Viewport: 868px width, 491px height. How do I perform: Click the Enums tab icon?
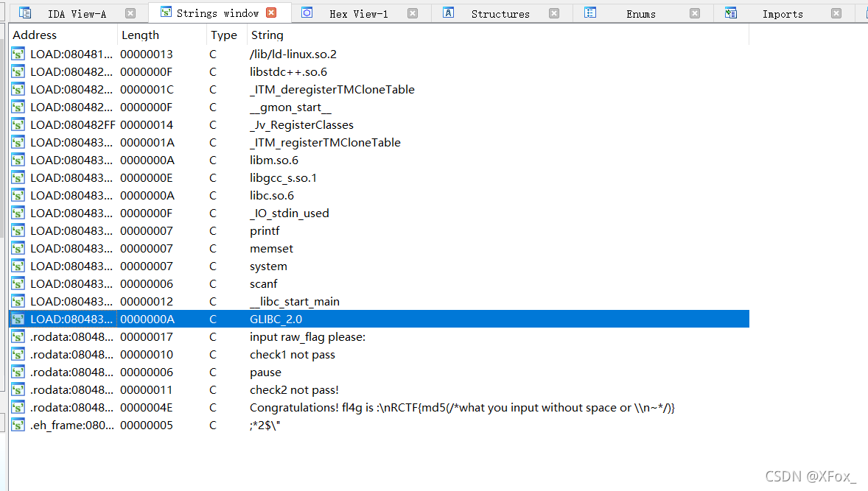[590, 13]
